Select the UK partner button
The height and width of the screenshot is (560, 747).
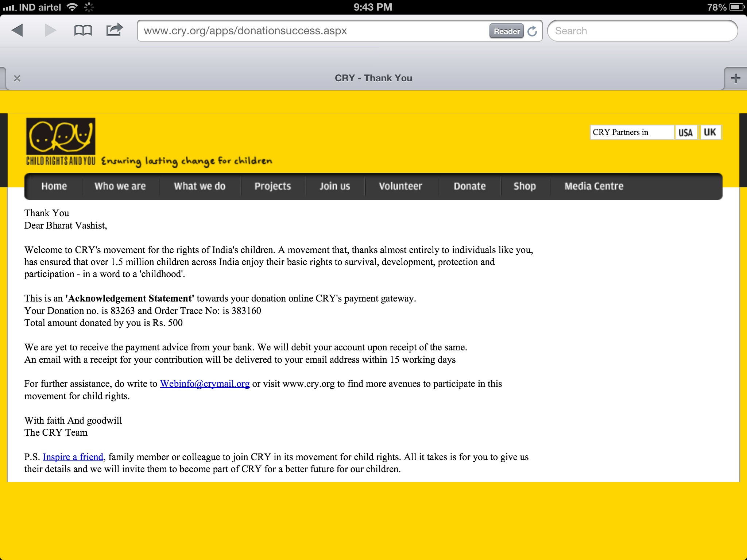(x=710, y=132)
